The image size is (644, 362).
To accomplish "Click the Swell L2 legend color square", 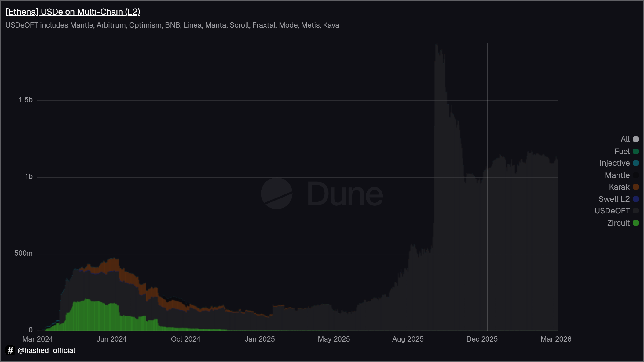I will [636, 199].
